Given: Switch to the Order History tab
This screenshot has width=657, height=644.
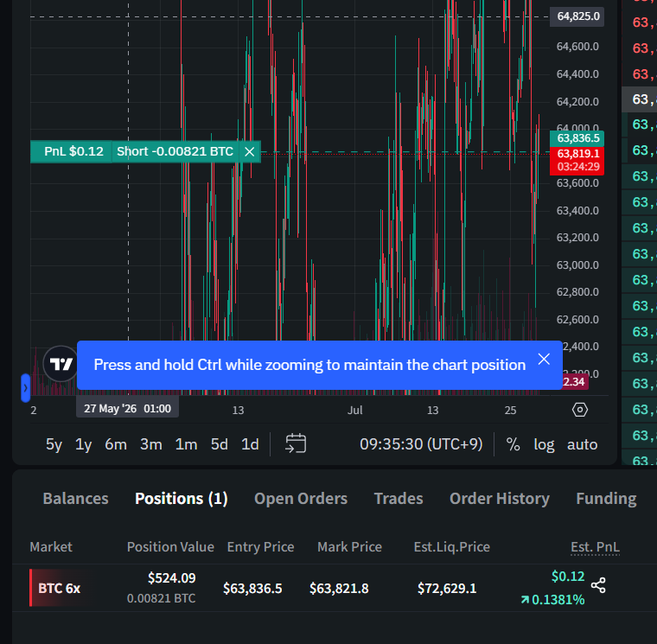Looking at the screenshot, I should click(500, 499).
